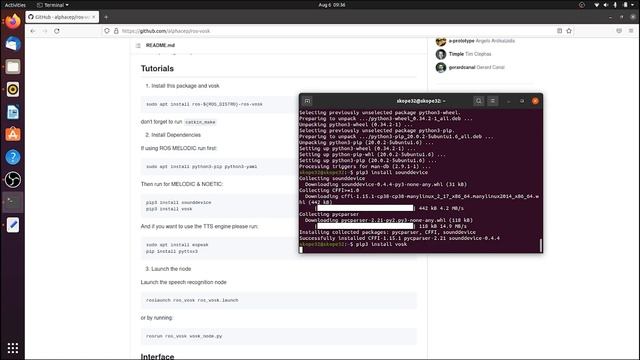Select the Terminal icon in dock

(x=13, y=202)
